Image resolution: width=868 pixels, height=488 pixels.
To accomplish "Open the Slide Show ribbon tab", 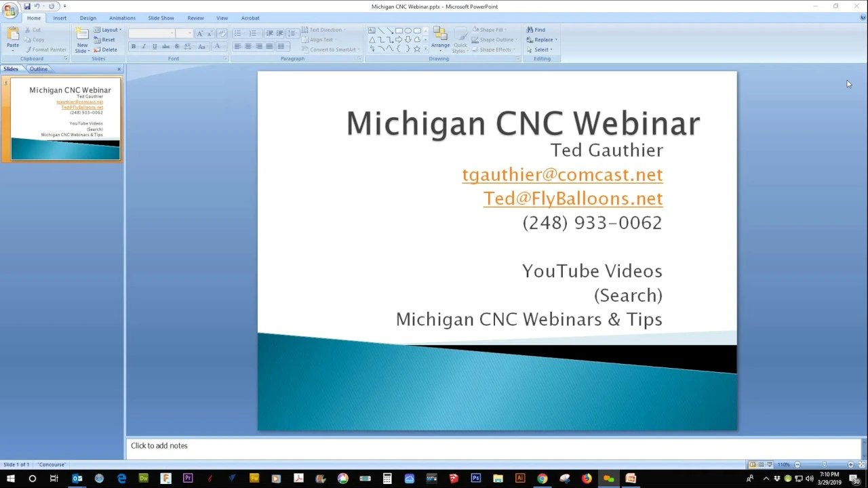I will (x=161, y=18).
